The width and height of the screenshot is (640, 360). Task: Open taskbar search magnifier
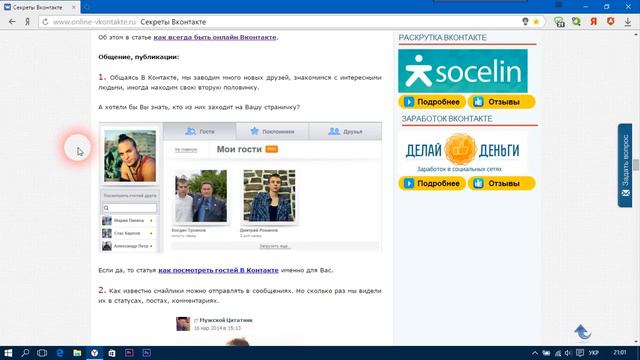(x=25, y=353)
